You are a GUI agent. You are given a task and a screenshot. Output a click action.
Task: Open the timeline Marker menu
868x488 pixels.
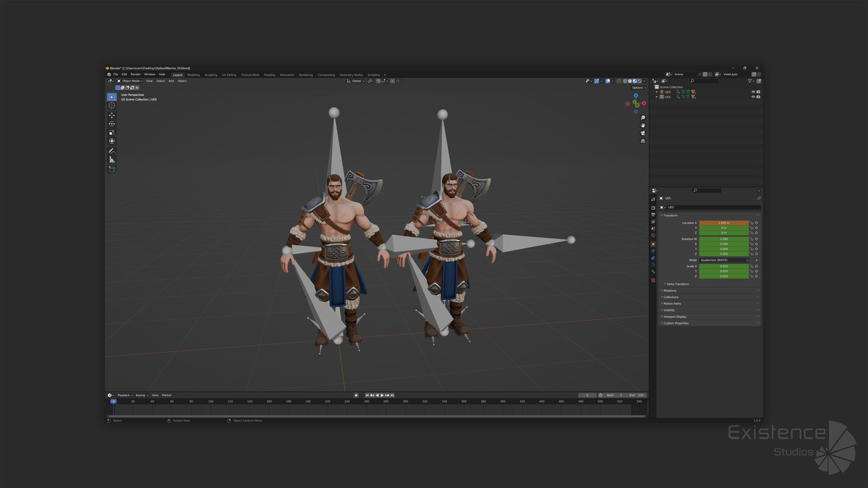click(167, 395)
